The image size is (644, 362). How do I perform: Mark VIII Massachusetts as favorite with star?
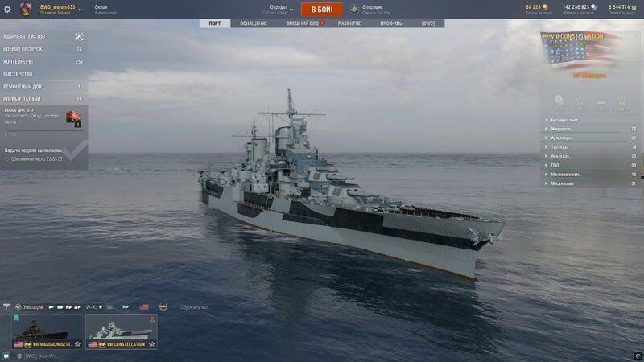tap(77, 344)
